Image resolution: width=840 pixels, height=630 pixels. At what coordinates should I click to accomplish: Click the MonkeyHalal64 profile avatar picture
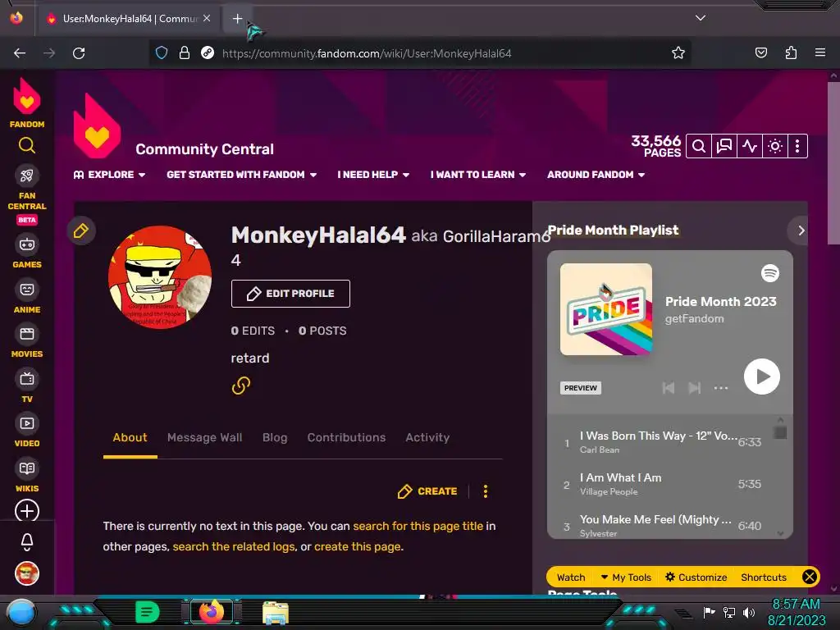point(160,277)
